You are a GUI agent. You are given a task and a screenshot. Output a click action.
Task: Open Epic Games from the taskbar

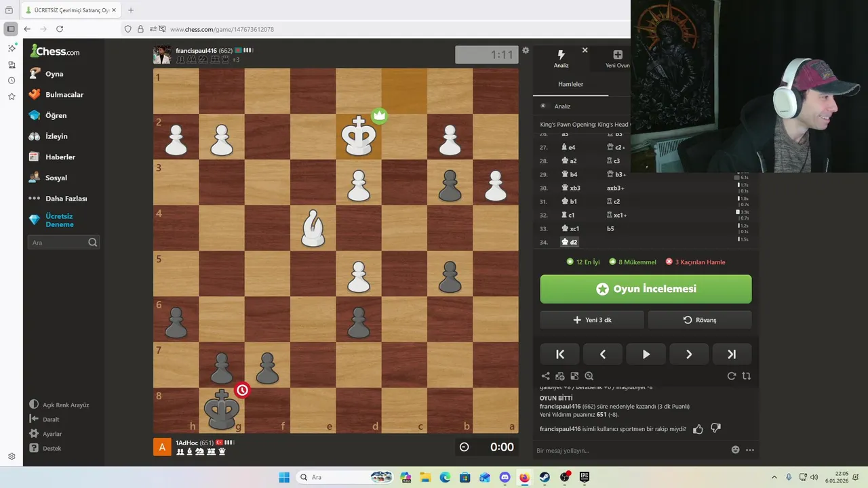point(585,477)
